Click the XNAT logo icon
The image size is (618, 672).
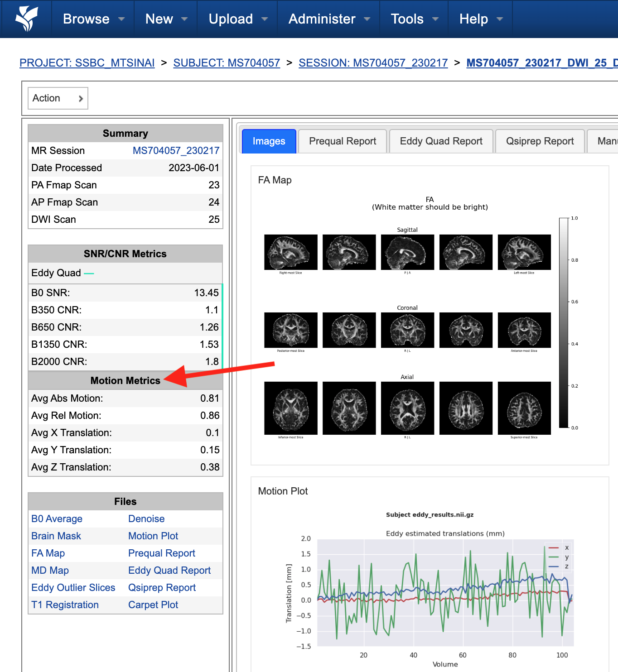coord(26,19)
